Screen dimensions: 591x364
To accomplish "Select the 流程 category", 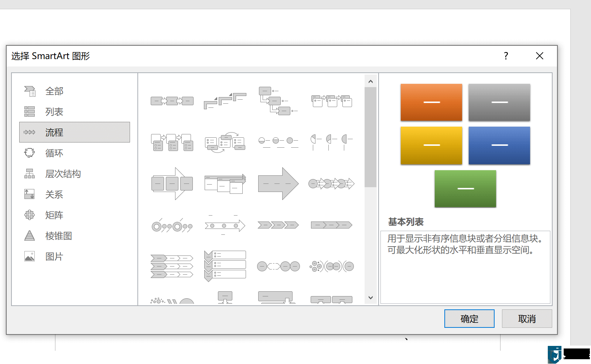I will pos(75,132).
